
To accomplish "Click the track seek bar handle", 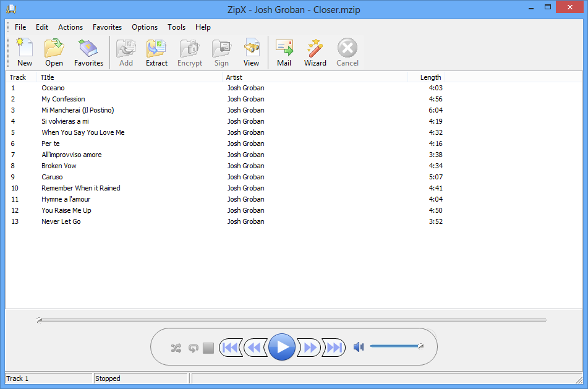I will pyautogui.click(x=40, y=320).
